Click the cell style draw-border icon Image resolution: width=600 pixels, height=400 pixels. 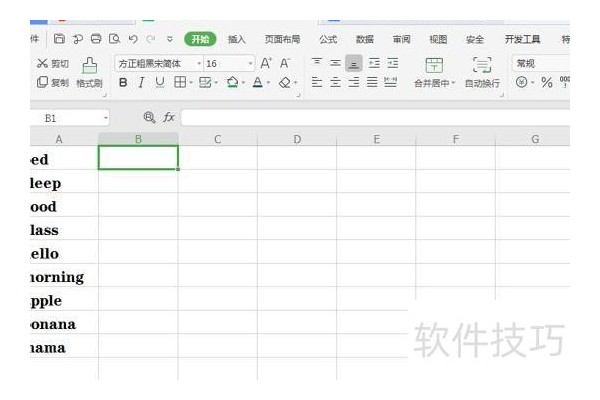pos(205,82)
